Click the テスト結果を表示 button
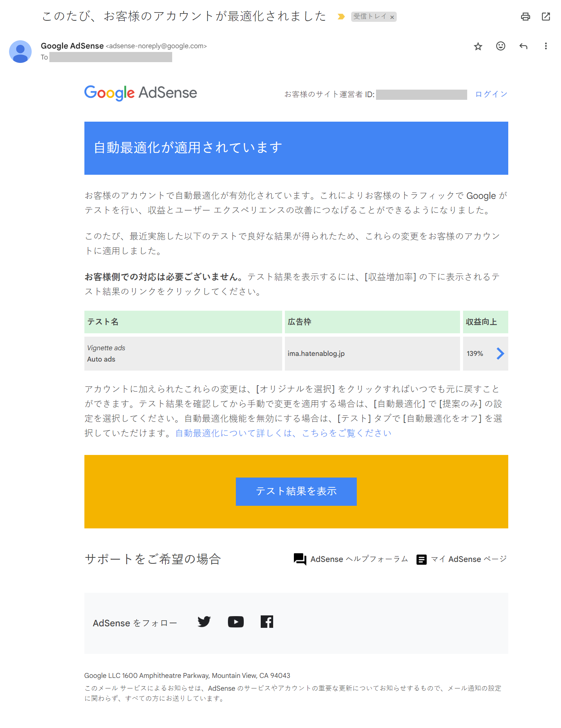 pyautogui.click(x=296, y=491)
